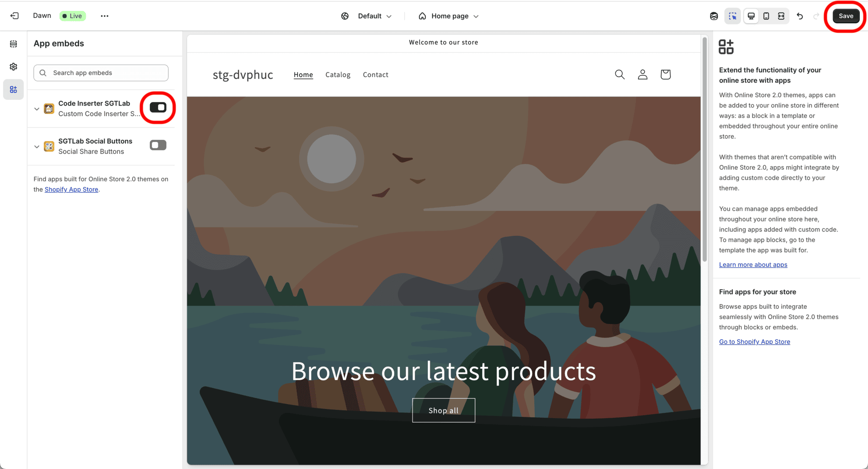Toggle the inspector selection tool
This screenshot has height=469, width=868.
click(733, 16)
